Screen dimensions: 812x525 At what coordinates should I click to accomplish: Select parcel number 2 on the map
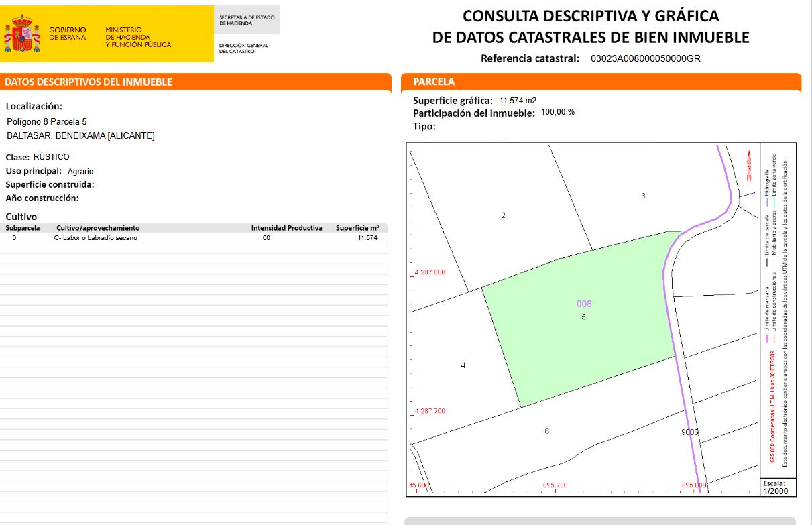click(x=503, y=215)
